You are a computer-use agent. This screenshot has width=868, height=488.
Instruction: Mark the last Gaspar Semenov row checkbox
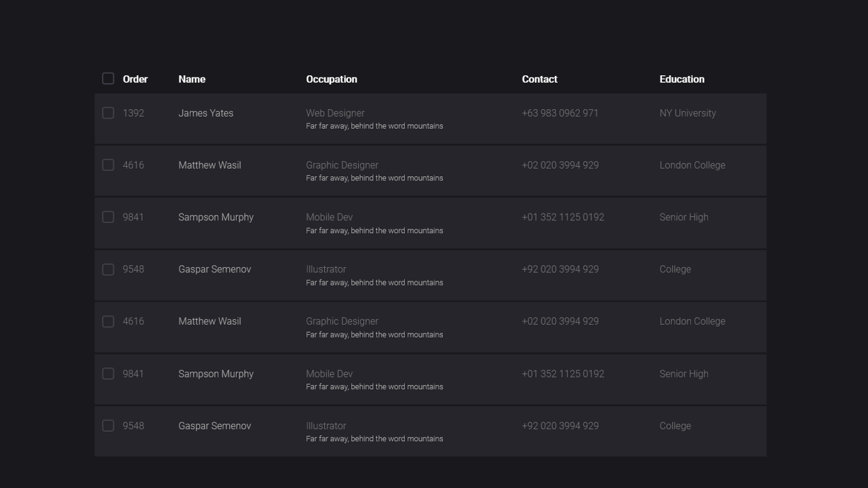[x=108, y=426]
